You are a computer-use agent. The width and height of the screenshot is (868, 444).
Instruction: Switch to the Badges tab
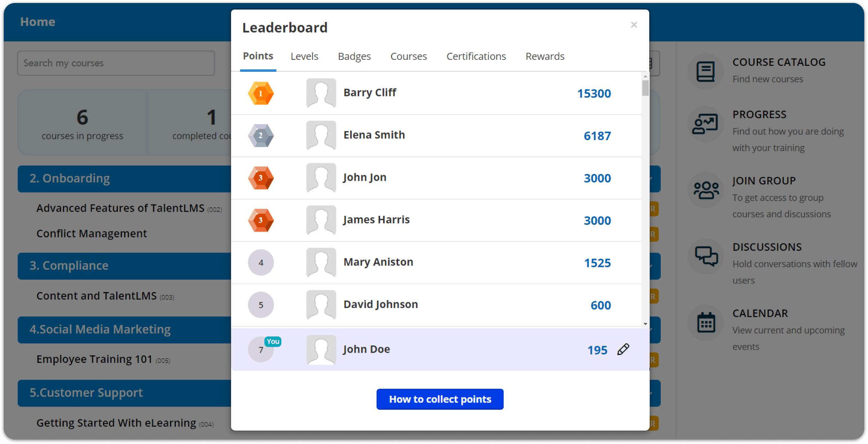[x=354, y=56]
